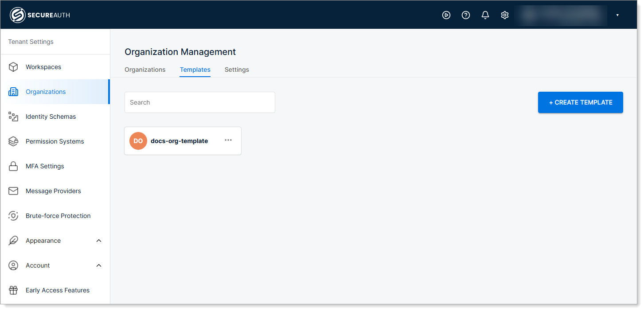Switch to the Organizations tab
The width and height of the screenshot is (644, 311).
[145, 70]
